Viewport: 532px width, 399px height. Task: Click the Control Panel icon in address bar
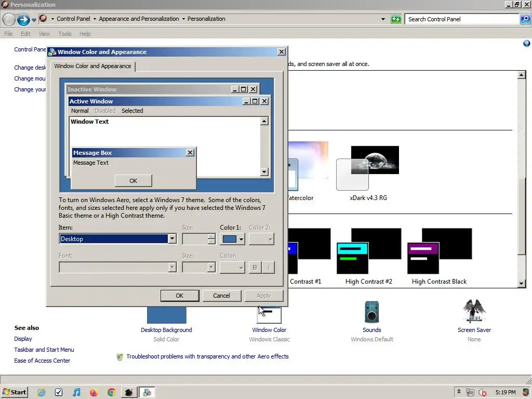(x=43, y=18)
